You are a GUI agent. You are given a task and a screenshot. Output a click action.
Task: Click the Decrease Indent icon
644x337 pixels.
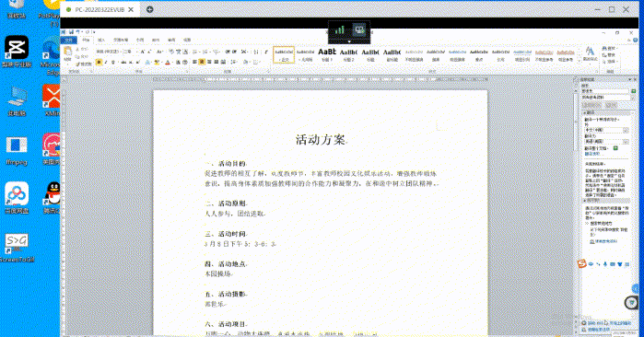tap(228, 52)
